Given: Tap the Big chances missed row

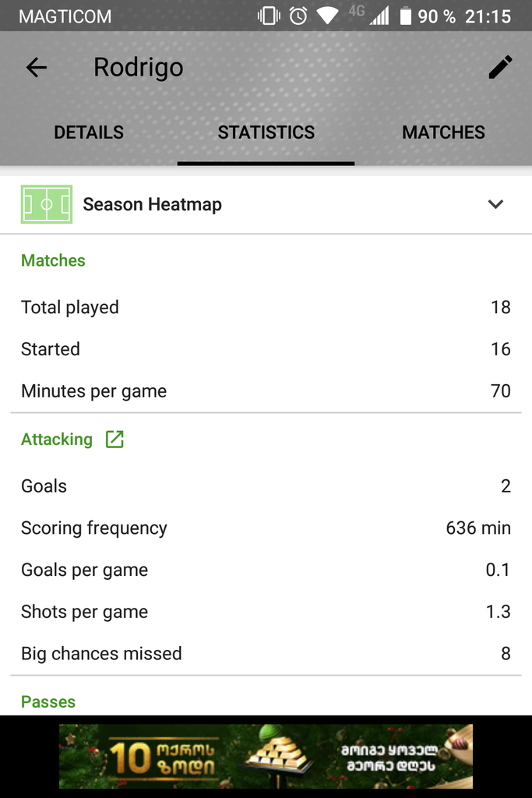Looking at the screenshot, I should click(266, 654).
